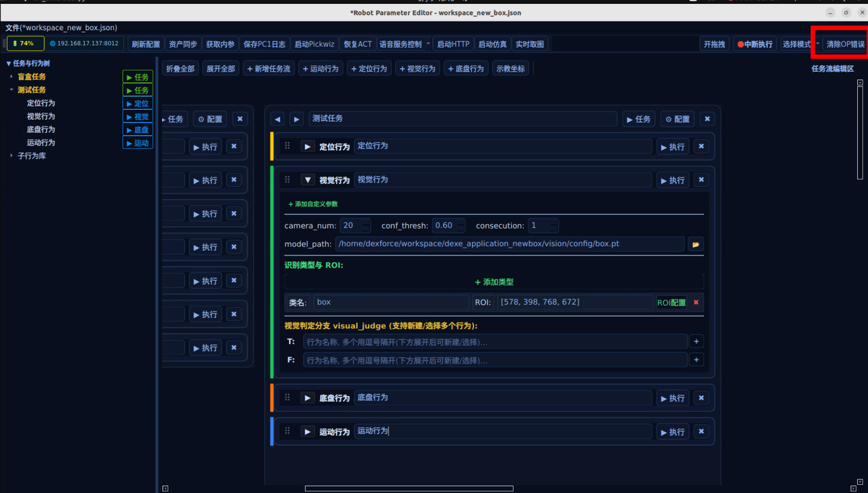Click 示教坐标 button
This screenshot has width=868, height=493.
pyautogui.click(x=511, y=68)
